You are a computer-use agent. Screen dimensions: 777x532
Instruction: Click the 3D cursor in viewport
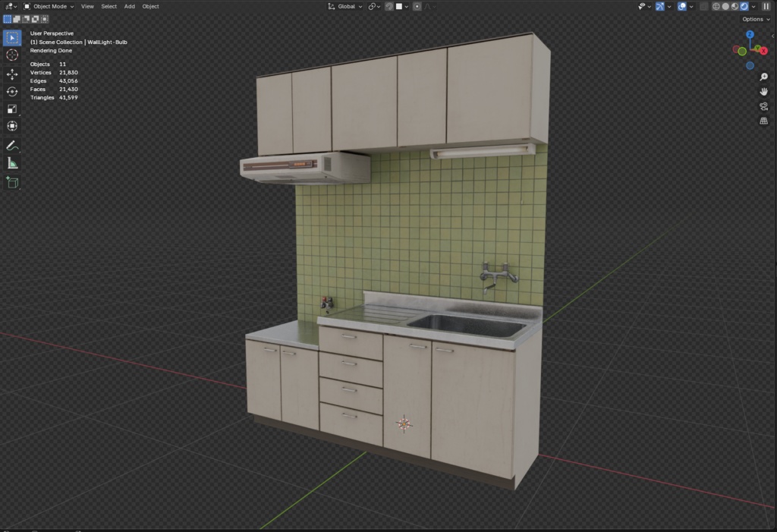pos(404,423)
